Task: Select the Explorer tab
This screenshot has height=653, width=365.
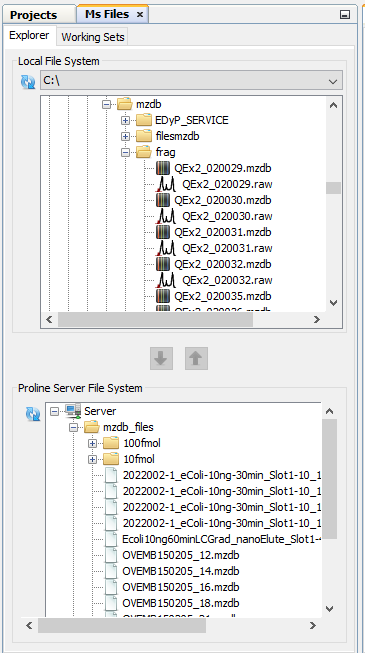Action: [29, 35]
